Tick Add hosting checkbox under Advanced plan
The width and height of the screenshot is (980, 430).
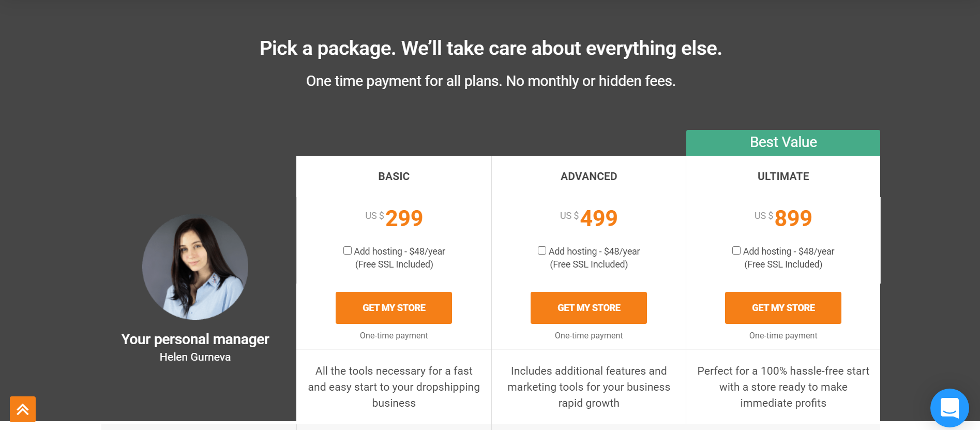click(x=542, y=250)
